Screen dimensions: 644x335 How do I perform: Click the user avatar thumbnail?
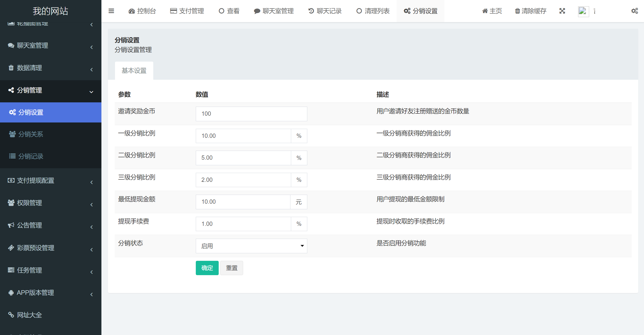coord(583,11)
